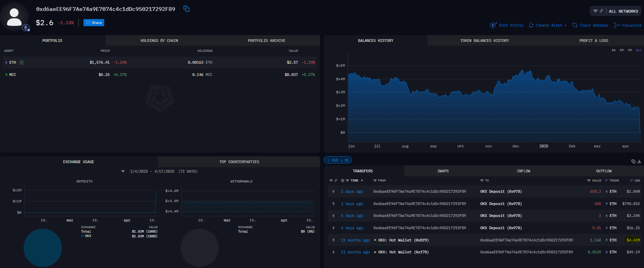Switch to the Holdings By Chain tab
Screen dimensions: 644x268
click(159, 41)
